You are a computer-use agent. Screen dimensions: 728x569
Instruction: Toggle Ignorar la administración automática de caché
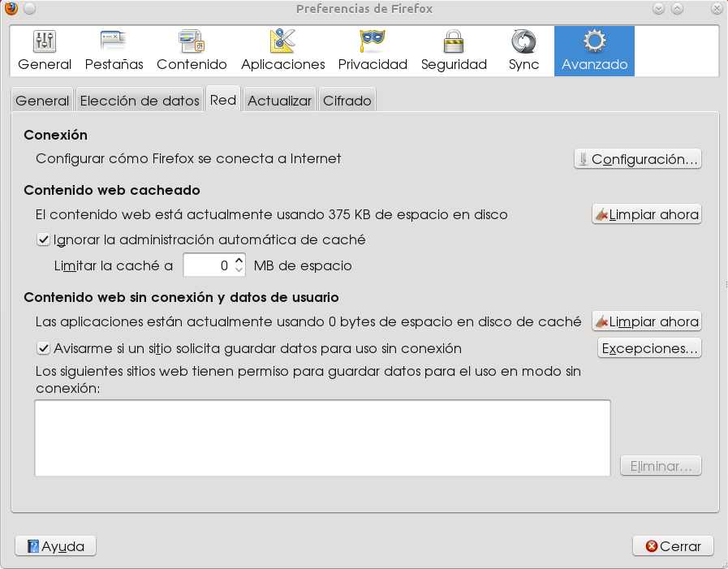click(43, 239)
